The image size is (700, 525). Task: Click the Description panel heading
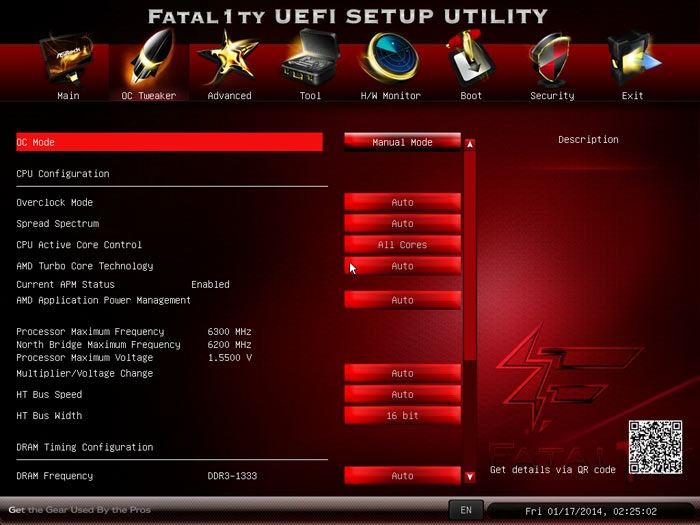coord(588,139)
